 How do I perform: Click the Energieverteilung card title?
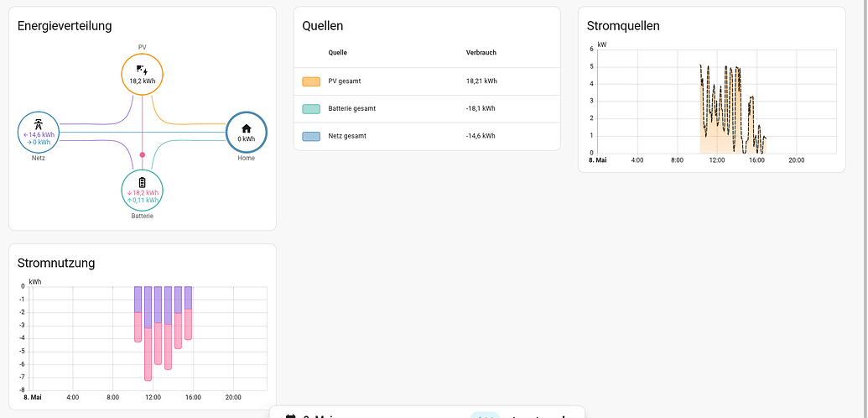pyautogui.click(x=65, y=25)
